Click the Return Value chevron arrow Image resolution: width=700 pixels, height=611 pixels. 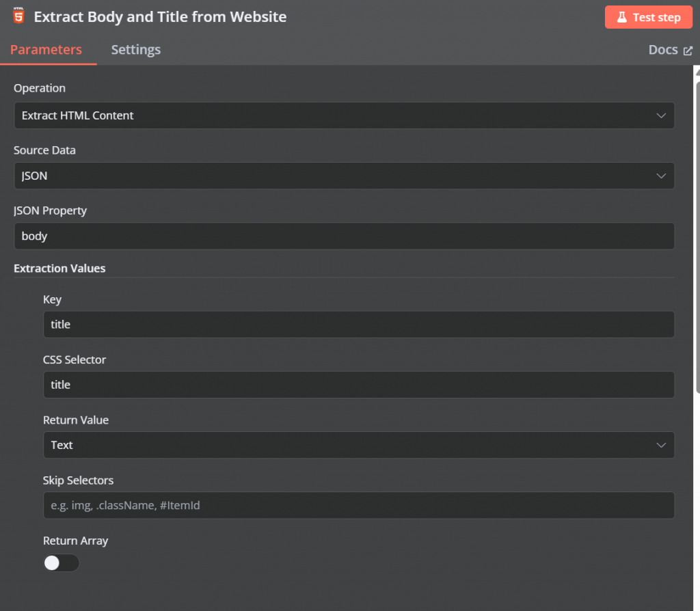pyautogui.click(x=661, y=445)
